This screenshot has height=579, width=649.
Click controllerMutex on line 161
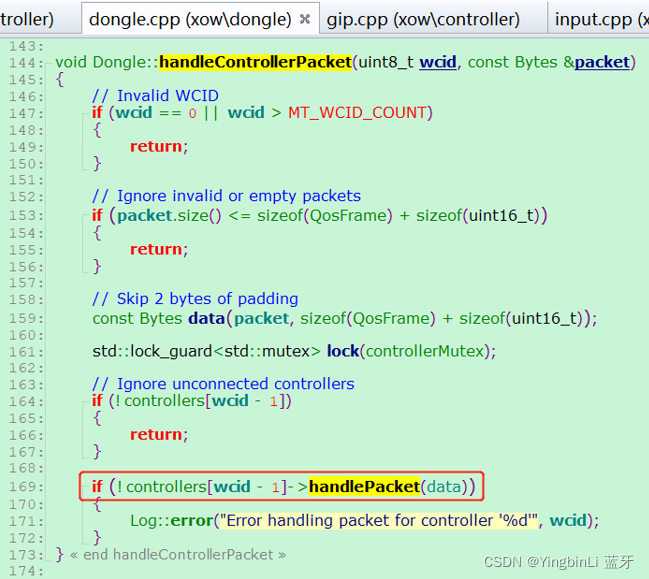coord(425,351)
